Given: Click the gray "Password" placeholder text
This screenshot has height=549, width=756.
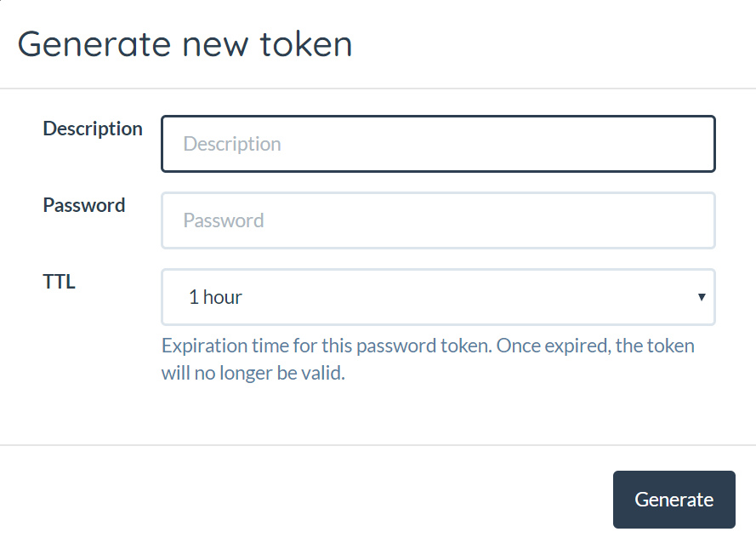Looking at the screenshot, I should [224, 220].
